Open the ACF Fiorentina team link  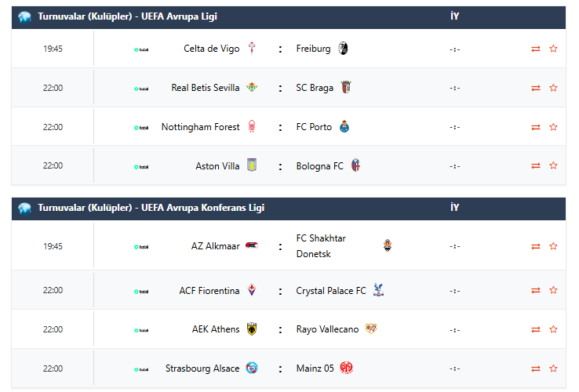pos(209,291)
